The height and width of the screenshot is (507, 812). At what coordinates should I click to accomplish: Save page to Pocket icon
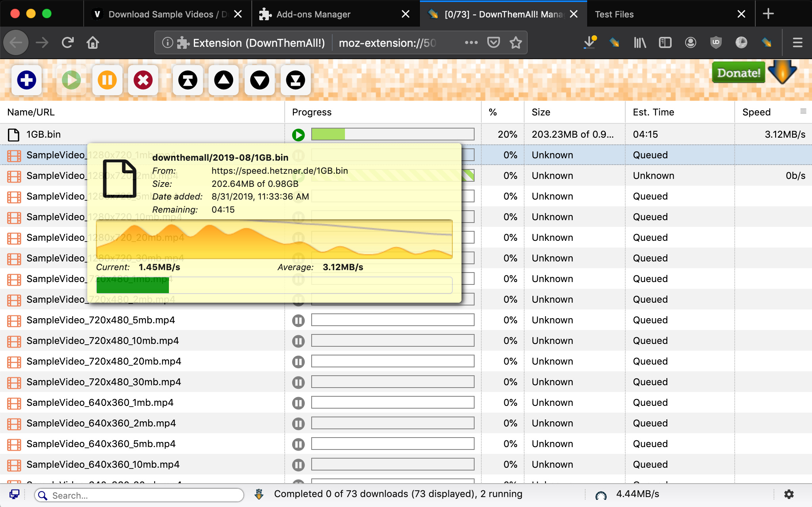tap(493, 42)
